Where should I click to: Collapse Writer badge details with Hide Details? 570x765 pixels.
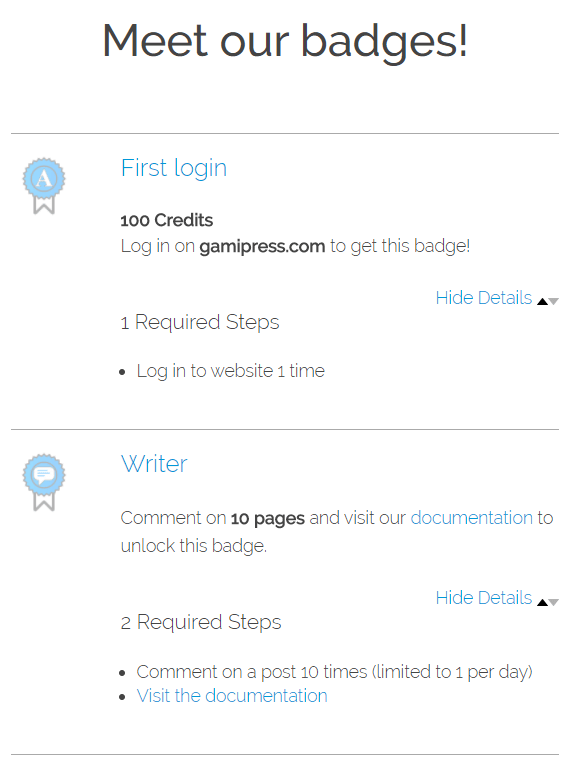point(484,598)
